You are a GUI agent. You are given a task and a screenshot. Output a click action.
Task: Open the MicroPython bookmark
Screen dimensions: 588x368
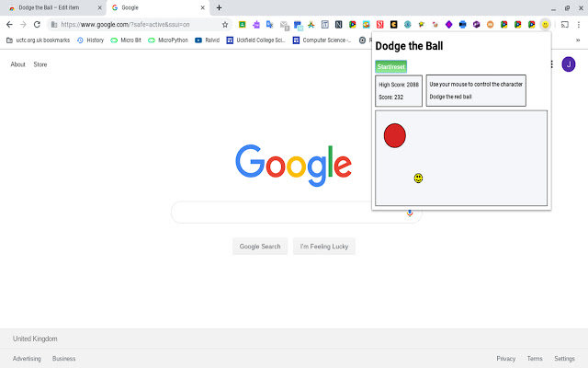point(168,40)
